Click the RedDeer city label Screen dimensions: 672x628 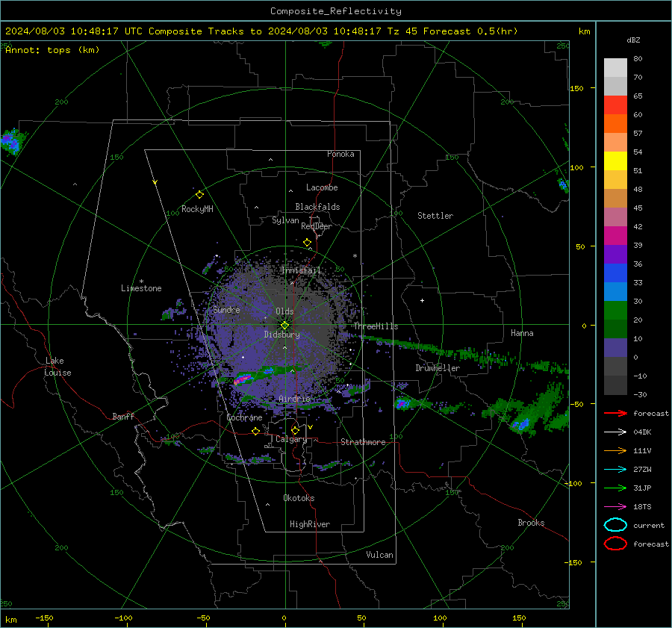tap(317, 226)
